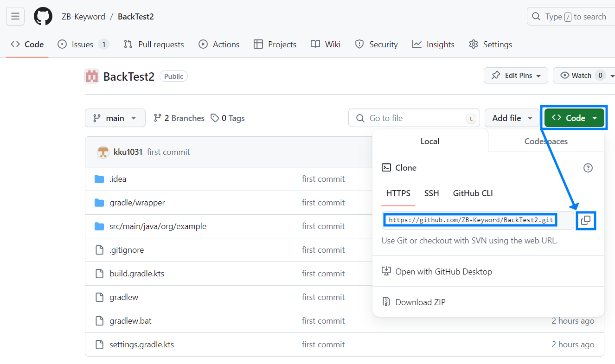Open the gradlew.bat file
Image resolution: width=615 pixels, height=364 pixels.
pyautogui.click(x=130, y=321)
